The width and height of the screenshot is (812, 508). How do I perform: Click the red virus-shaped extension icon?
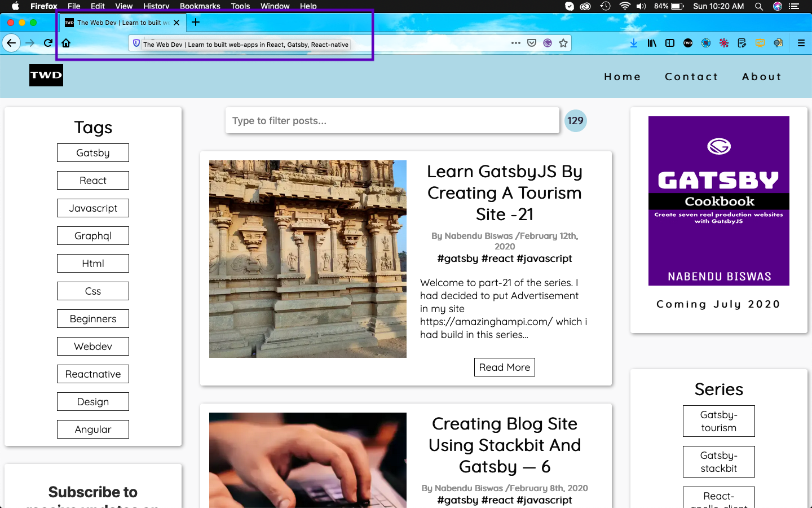pos(724,43)
